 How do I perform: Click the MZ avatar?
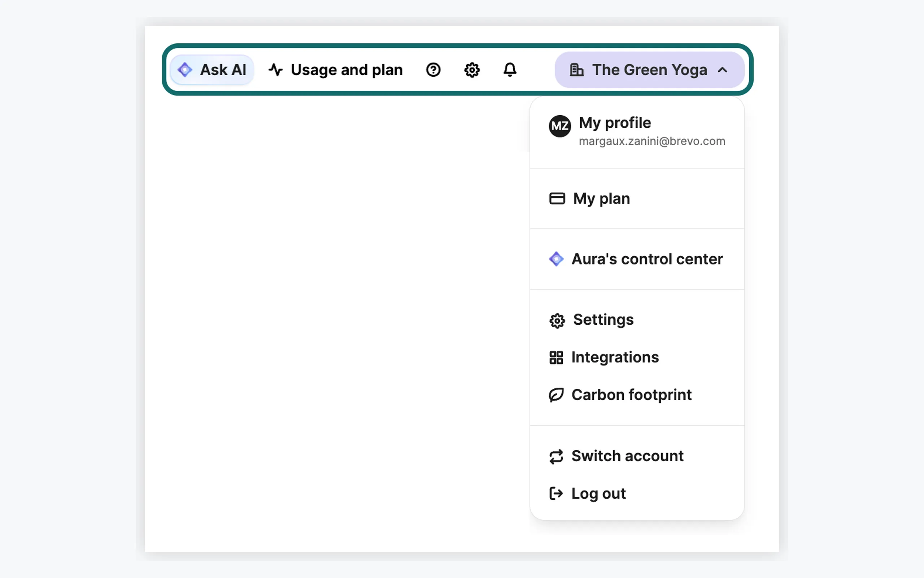click(560, 126)
